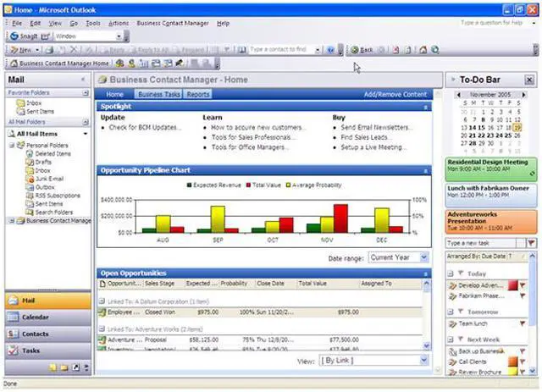Viewport: 542px width, 392px height.
Task: Toggle flag on Call Clients task
Action: [523, 362]
